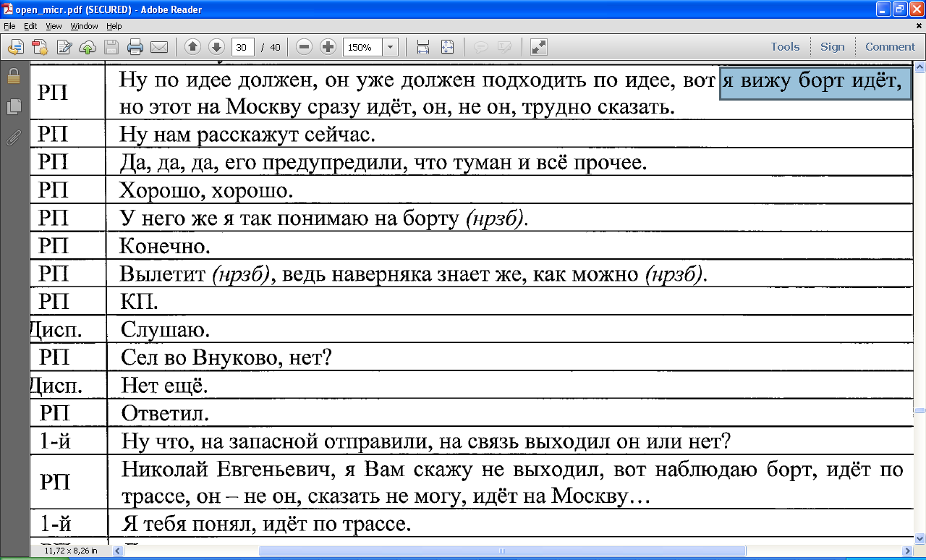This screenshot has height=560, width=926.
Task: Open the zoom level dropdown arrow
Action: point(391,47)
